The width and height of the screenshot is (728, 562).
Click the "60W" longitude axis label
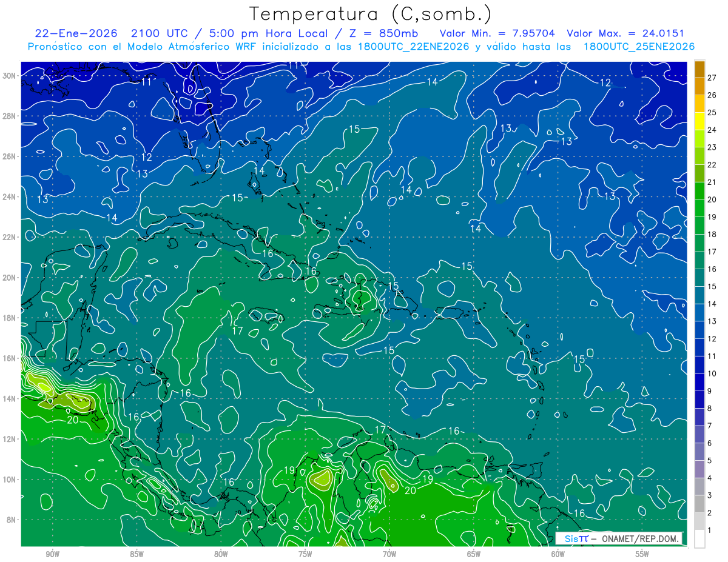558,554
